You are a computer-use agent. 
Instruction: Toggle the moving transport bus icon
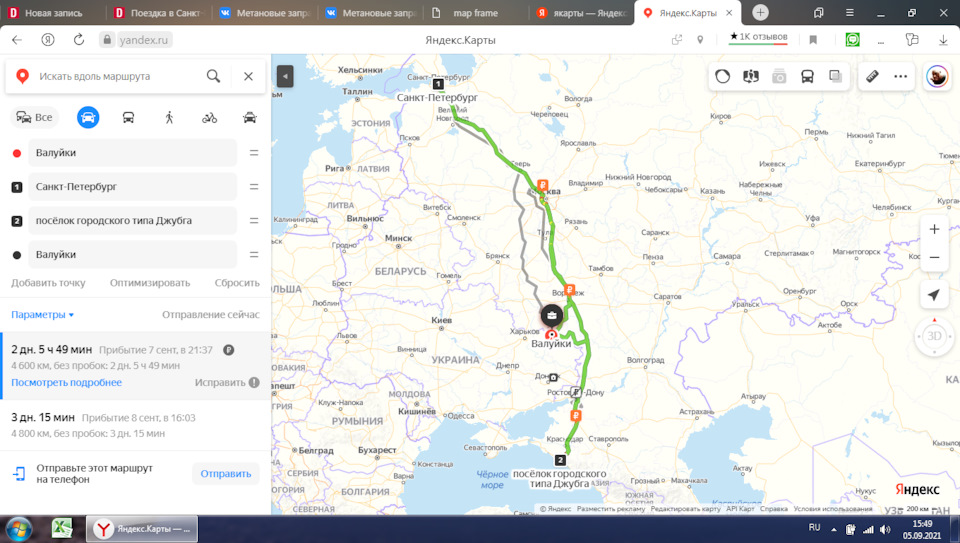(x=807, y=77)
